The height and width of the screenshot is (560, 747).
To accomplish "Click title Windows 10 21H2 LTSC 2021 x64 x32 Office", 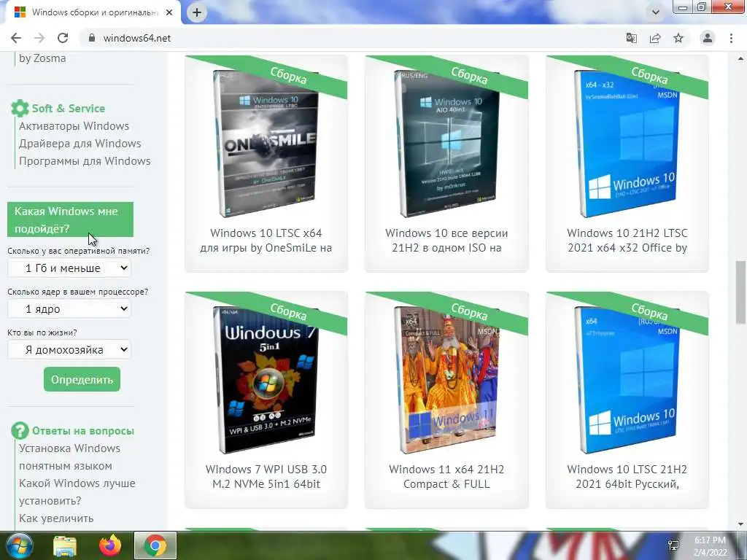I will pos(627,241).
